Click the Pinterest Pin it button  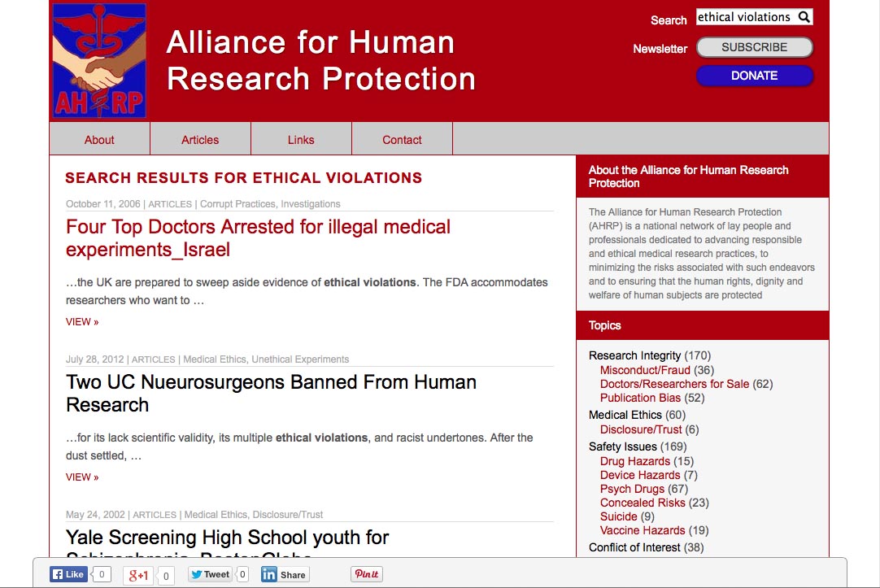click(x=367, y=574)
